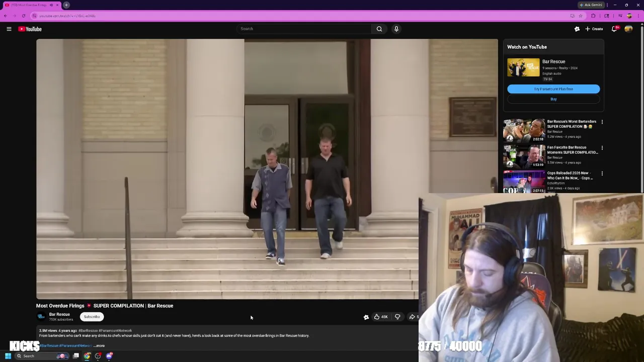Open Task View on the taskbar

76,356
